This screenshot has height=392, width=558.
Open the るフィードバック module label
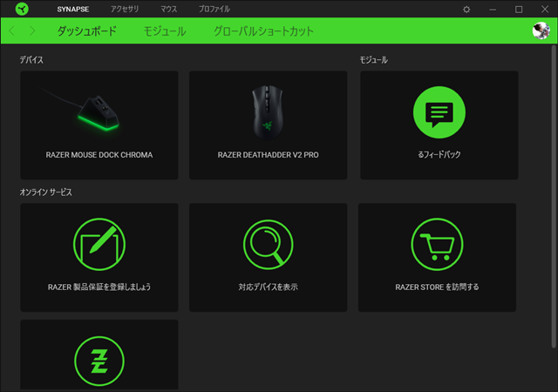tap(439, 154)
